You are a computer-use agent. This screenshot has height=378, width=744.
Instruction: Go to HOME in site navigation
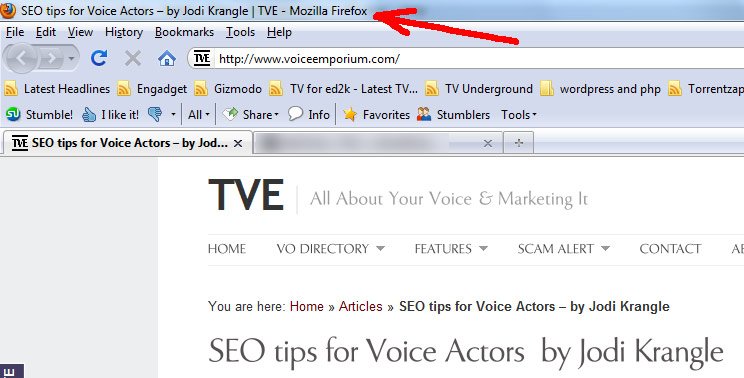(227, 249)
